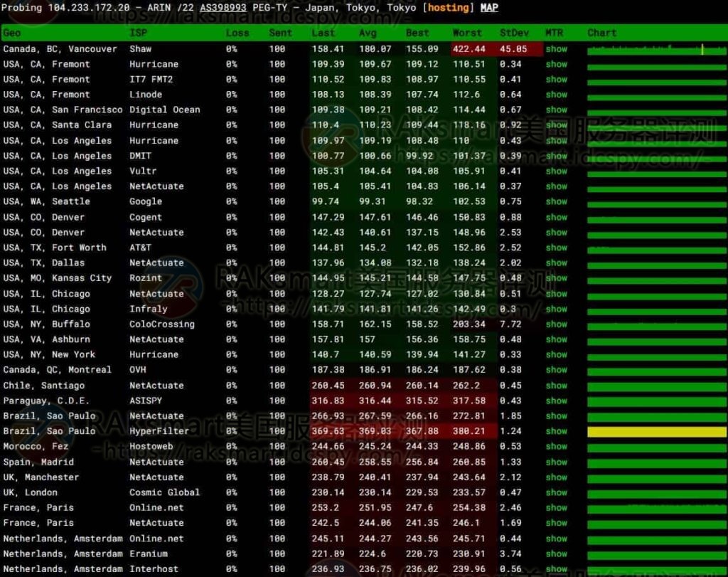
Task: Sort by the StDev column header
Action: [514, 33]
